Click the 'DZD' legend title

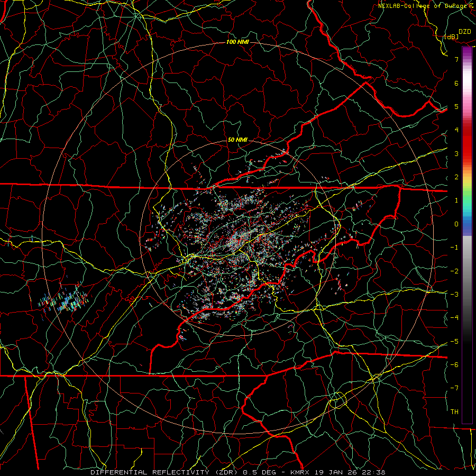coord(464,32)
